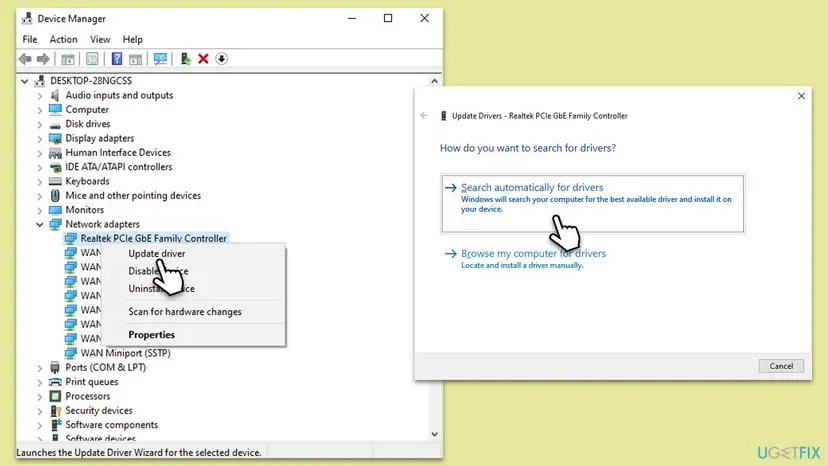Click the Software components icon
828x466 pixels.
[55, 425]
